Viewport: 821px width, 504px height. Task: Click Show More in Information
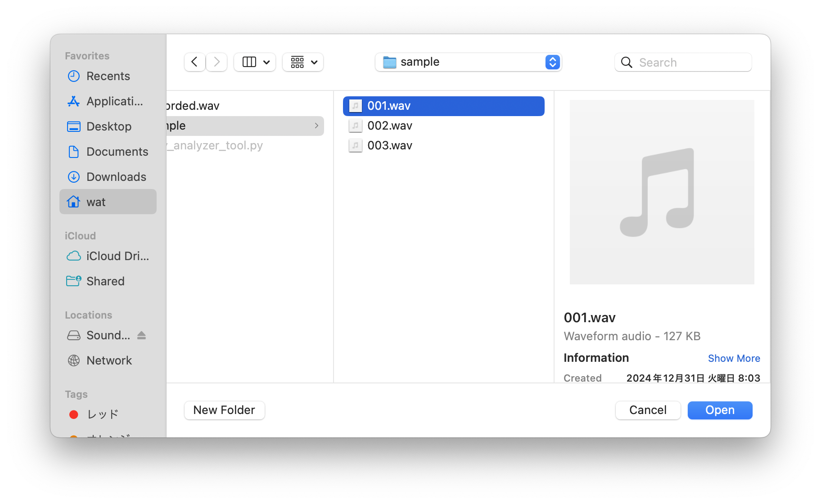point(734,358)
